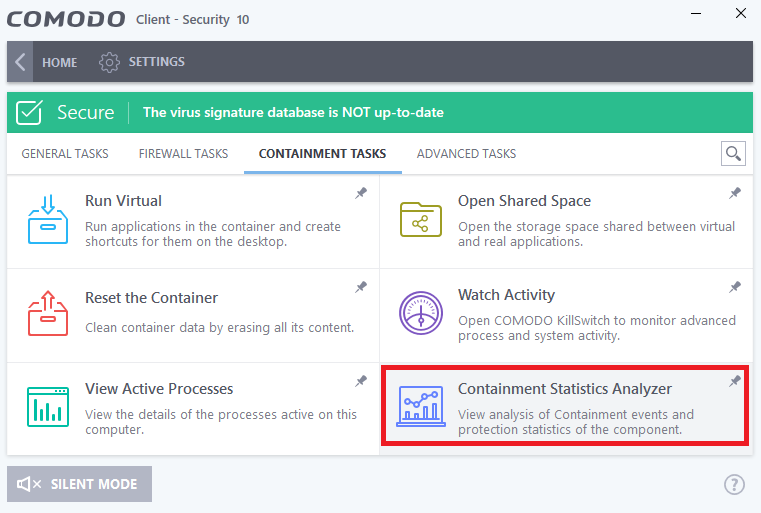Viewport: 761px width, 513px height.
Task: Click the Open Shared Space folder icon
Action: pos(421,219)
